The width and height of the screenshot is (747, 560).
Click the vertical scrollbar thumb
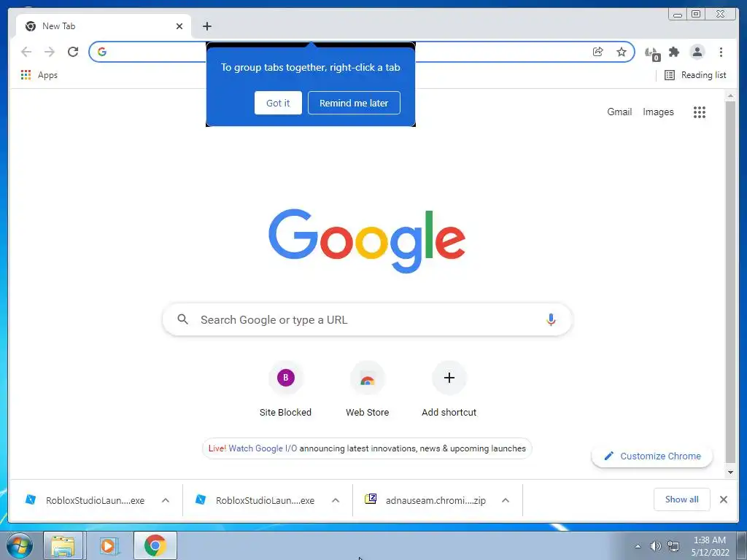coord(730,281)
